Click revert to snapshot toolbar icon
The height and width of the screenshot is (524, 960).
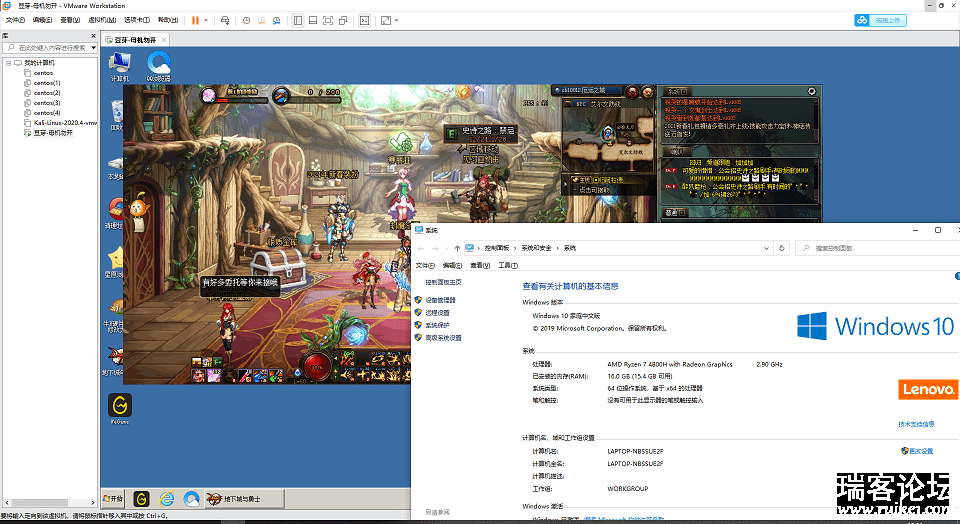coord(261,20)
